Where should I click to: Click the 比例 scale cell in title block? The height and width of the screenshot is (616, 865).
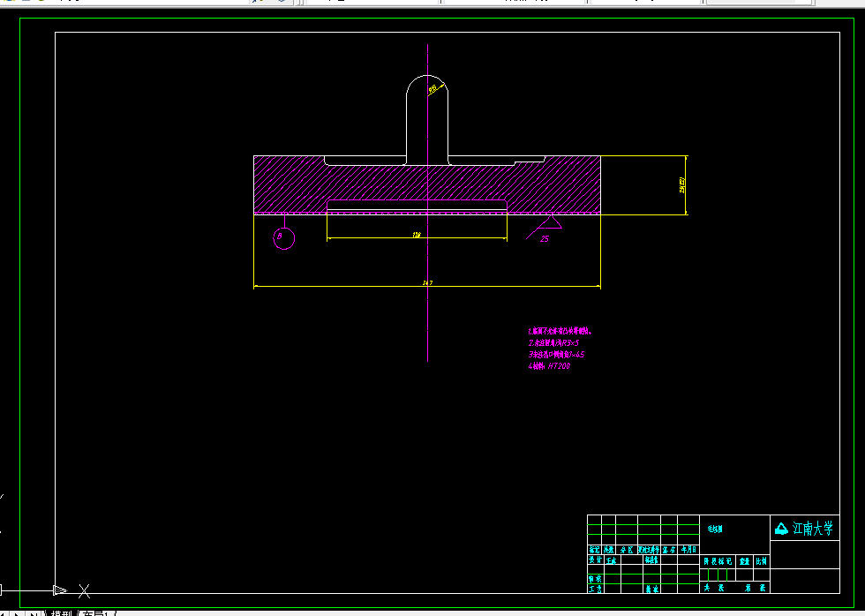(761, 561)
